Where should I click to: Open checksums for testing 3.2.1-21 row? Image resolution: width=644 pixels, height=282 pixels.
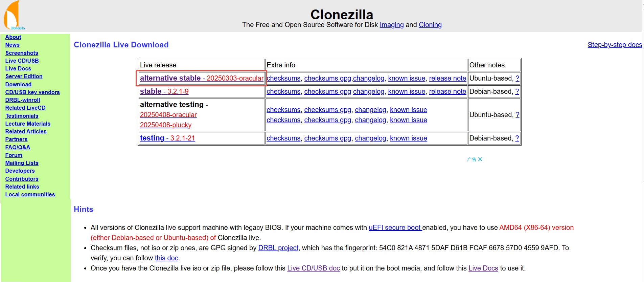pyautogui.click(x=283, y=138)
